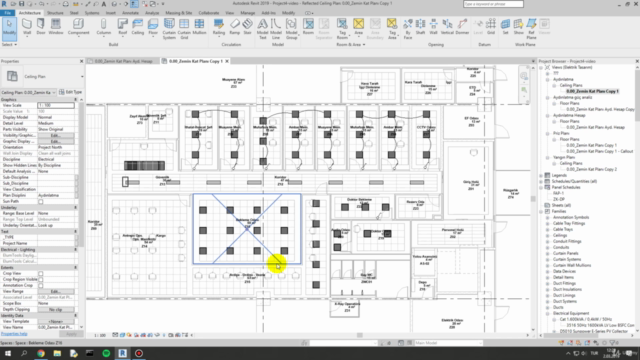This screenshot has width=640, height=360.
Task: Click the drawing area vertical scrollbar
Action: [533, 199]
